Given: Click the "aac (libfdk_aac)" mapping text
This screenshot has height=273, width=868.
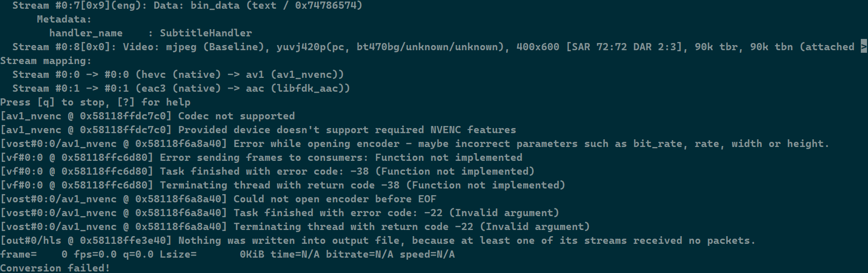Looking at the screenshot, I should 298,89.
